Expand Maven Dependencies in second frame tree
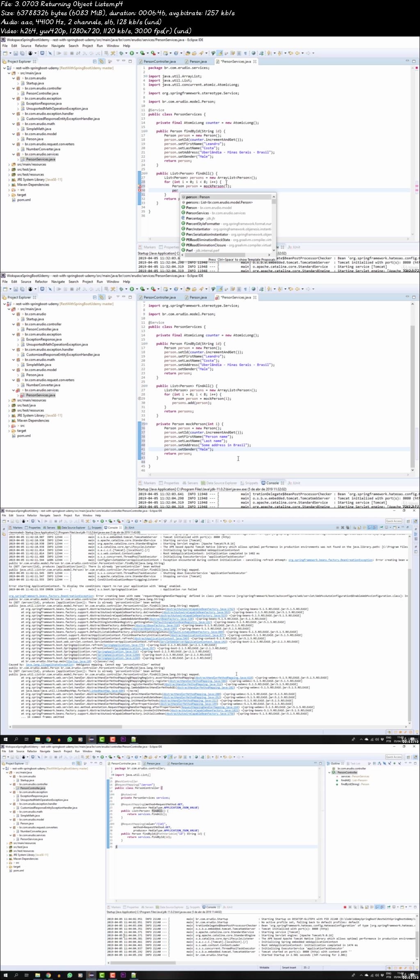Image resolution: width=420 pixels, height=980 pixels. (9, 420)
